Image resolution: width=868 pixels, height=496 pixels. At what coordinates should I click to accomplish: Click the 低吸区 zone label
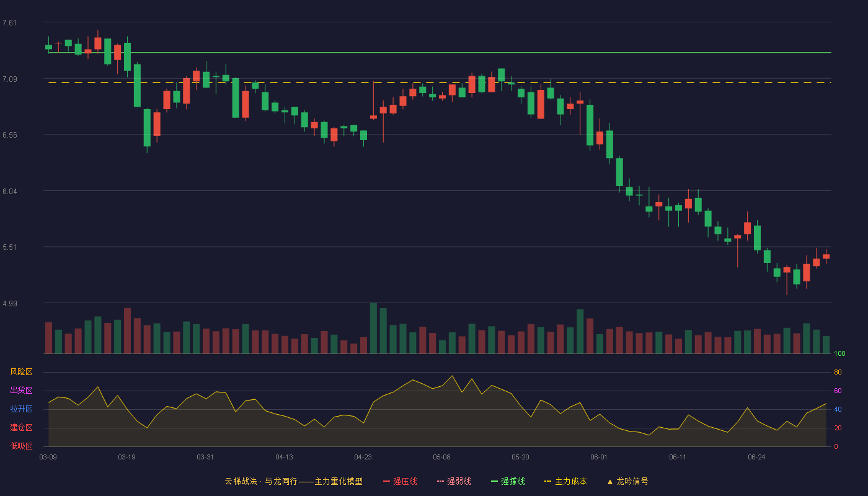(x=21, y=446)
